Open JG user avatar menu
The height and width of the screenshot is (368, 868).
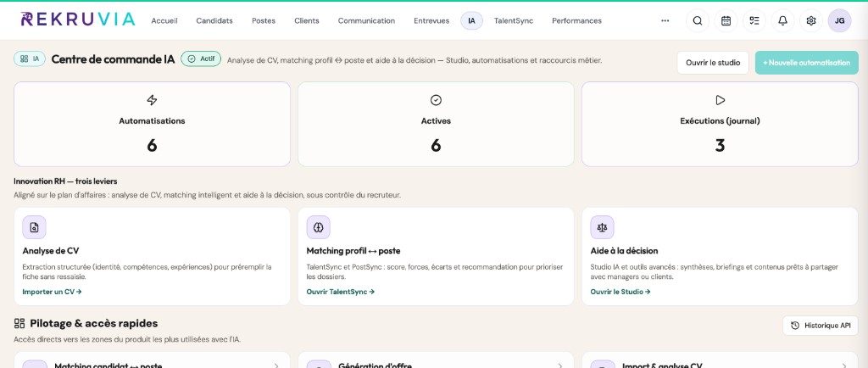[839, 21]
